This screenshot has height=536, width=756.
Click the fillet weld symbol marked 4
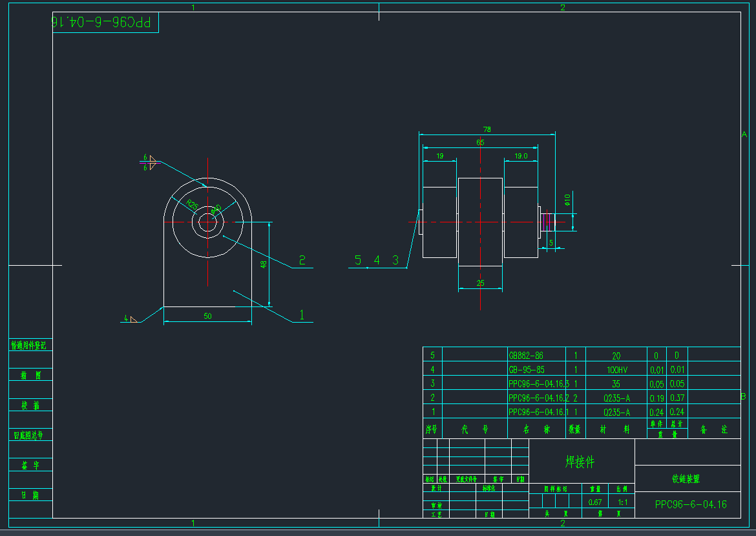[x=131, y=319]
